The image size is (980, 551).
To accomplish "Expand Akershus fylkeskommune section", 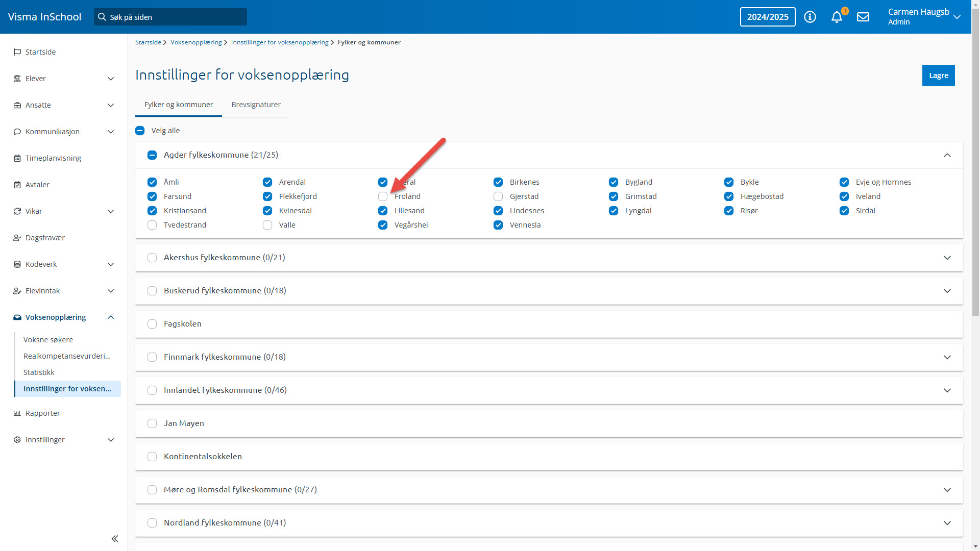I will [947, 258].
